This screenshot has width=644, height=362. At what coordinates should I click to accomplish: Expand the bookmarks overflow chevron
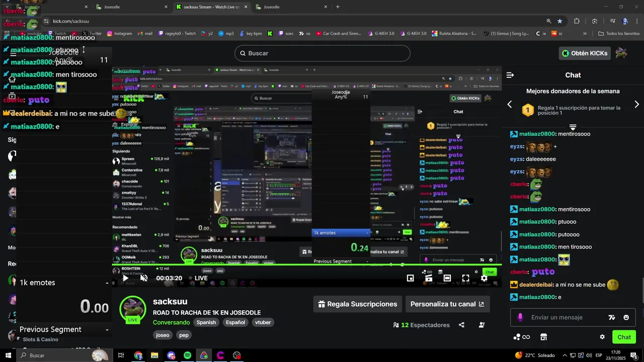click(x=585, y=34)
